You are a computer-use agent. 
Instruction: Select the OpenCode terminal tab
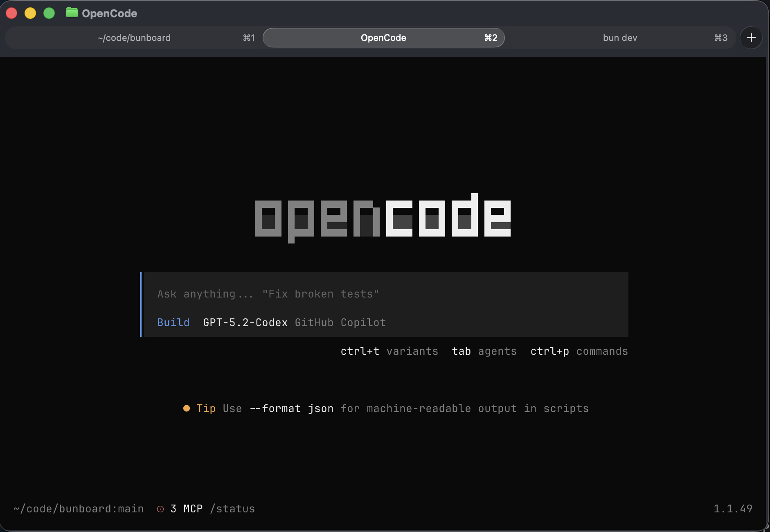[x=383, y=38]
